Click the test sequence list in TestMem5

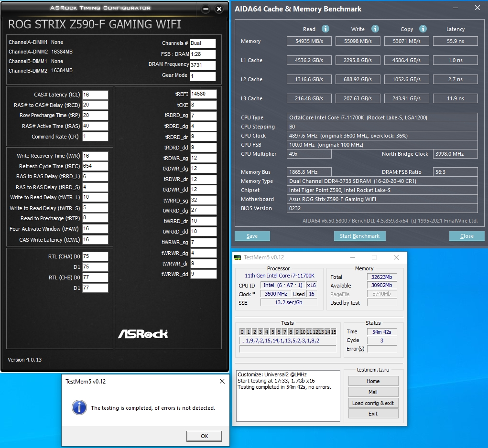[288, 341]
